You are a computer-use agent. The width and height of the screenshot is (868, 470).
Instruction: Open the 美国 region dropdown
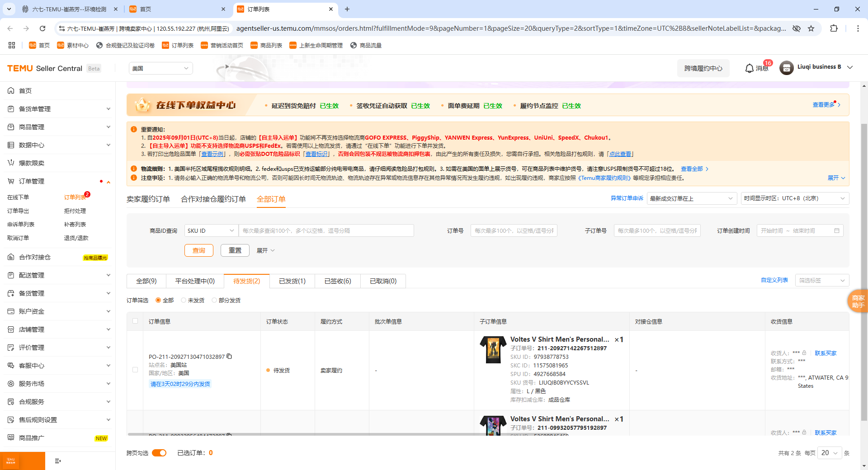point(160,68)
